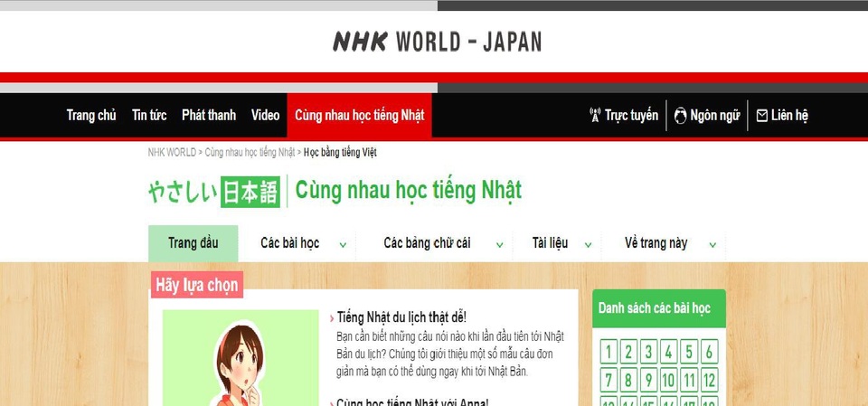The image size is (868, 406).
Task: Go to Phát thanh section
Action: pos(209,115)
